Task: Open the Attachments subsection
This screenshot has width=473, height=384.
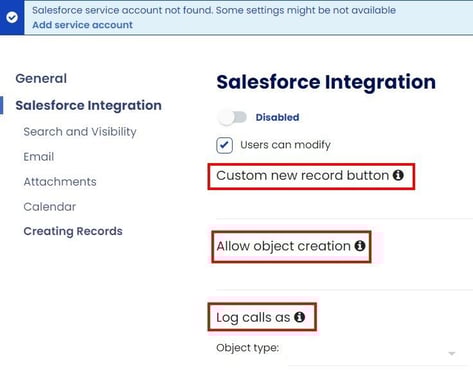Action: click(60, 182)
